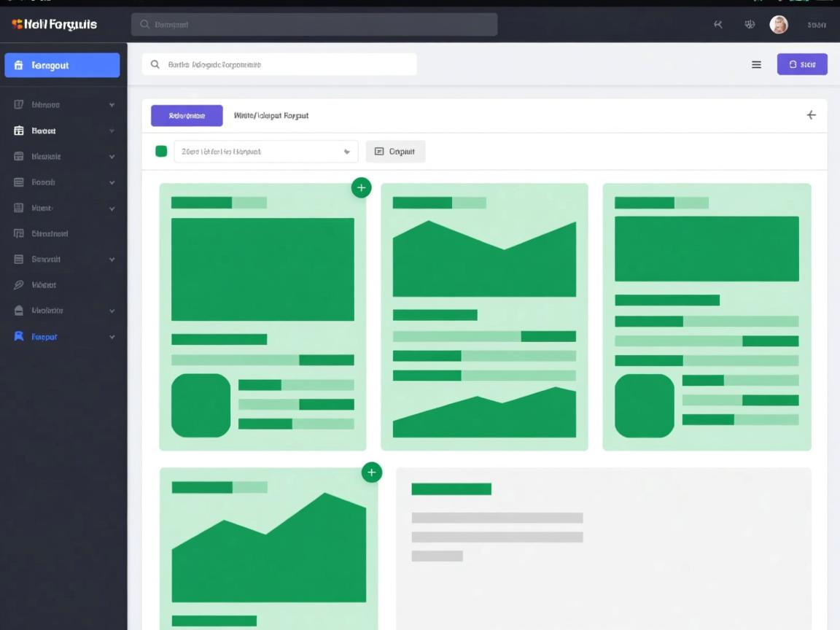Select the purple tab in the panel header
This screenshot has height=630, width=840.
[x=187, y=116]
